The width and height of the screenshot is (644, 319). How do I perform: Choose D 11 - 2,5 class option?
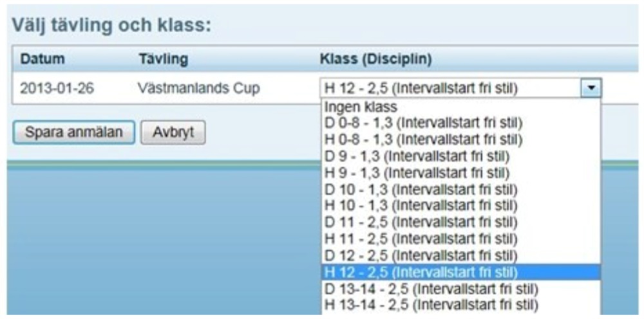(x=461, y=223)
